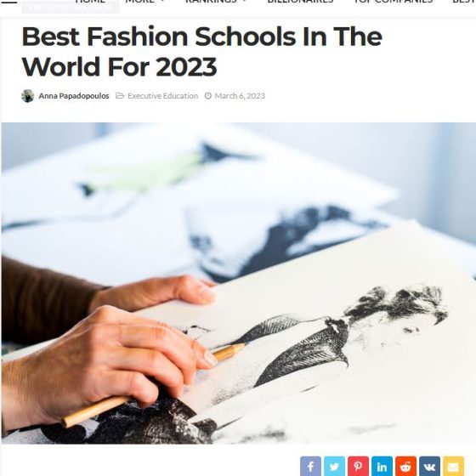Viewport: 476px width, 476px height.
Task: Go to the HOME navigation item
Action: click(90, 2)
